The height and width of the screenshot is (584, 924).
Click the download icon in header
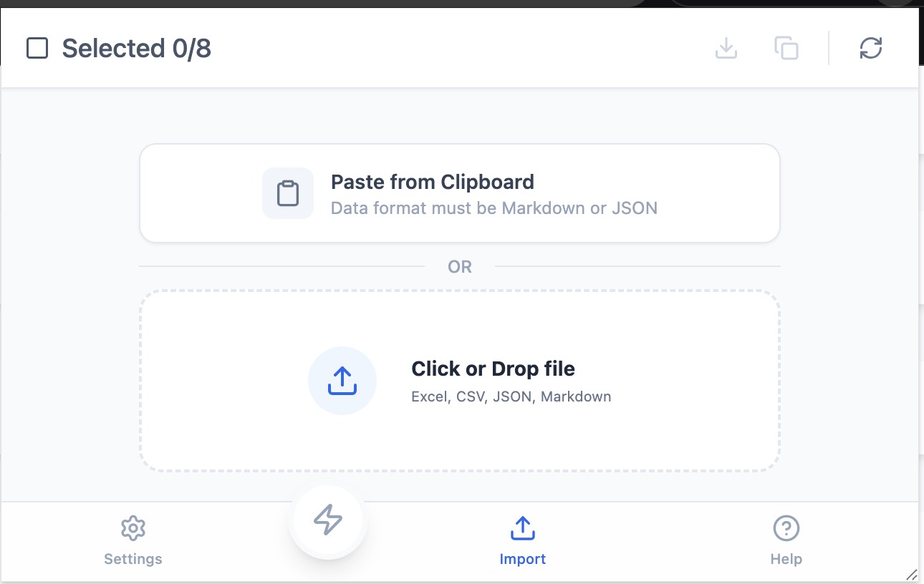726,49
